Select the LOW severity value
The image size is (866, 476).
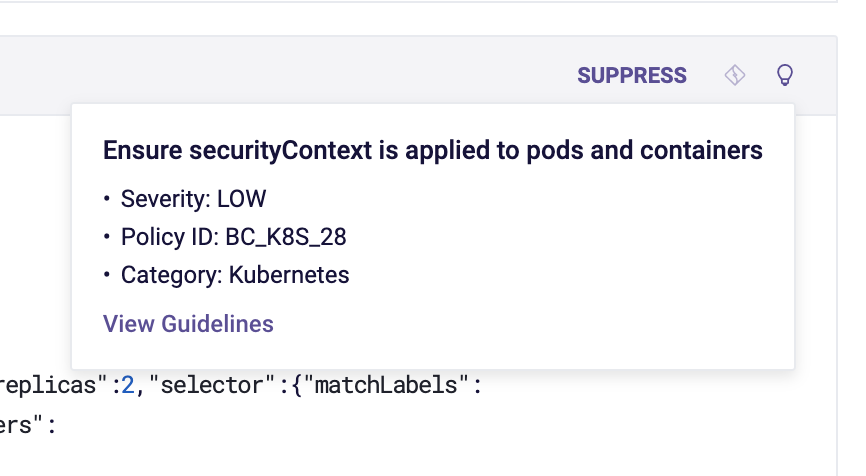coord(241,199)
